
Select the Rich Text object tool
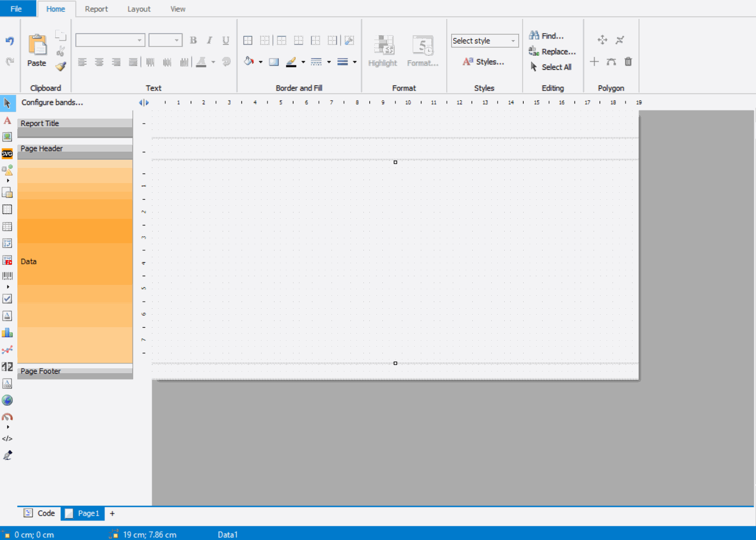click(7, 316)
